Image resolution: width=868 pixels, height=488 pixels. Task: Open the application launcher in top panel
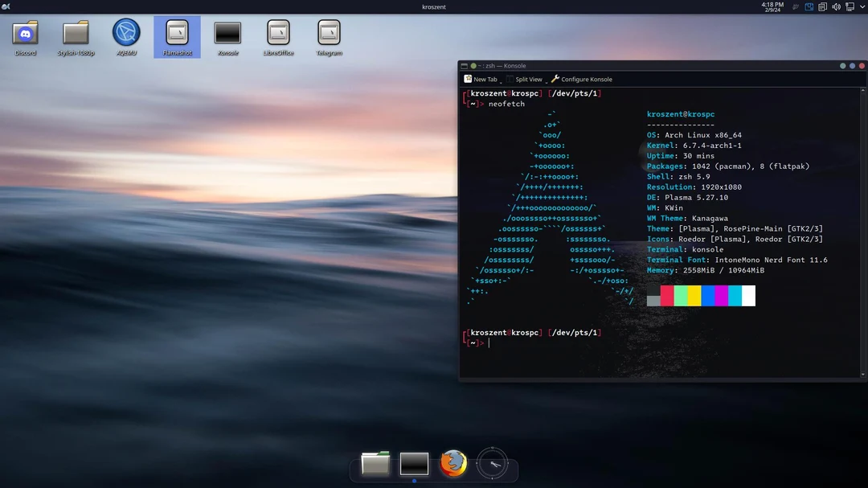(x=6, y=6)
